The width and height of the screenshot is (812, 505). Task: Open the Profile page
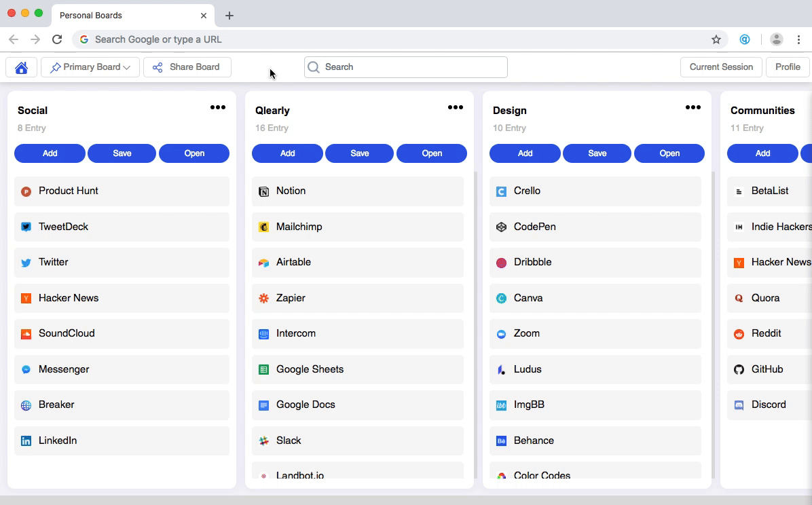coord(787,67)
